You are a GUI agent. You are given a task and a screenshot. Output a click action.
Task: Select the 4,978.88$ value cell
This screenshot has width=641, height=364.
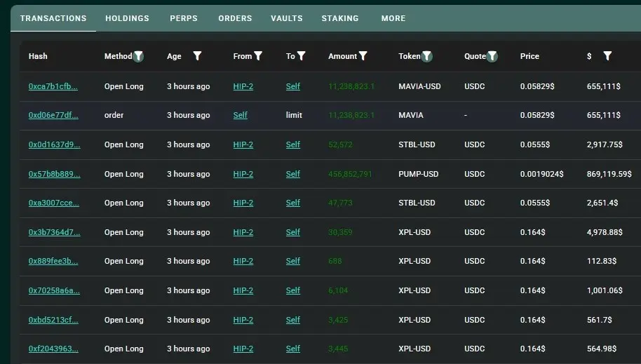605,232
